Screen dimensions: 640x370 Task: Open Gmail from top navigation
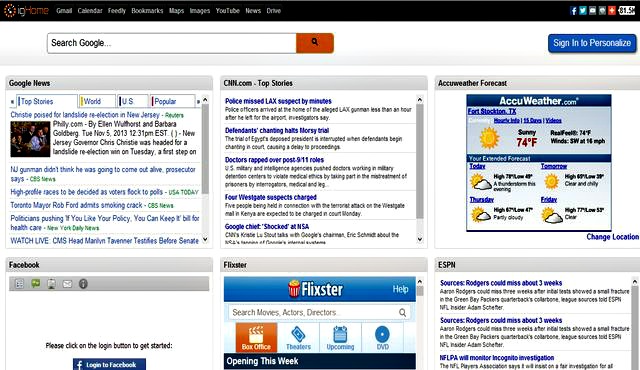coord(64,11)
